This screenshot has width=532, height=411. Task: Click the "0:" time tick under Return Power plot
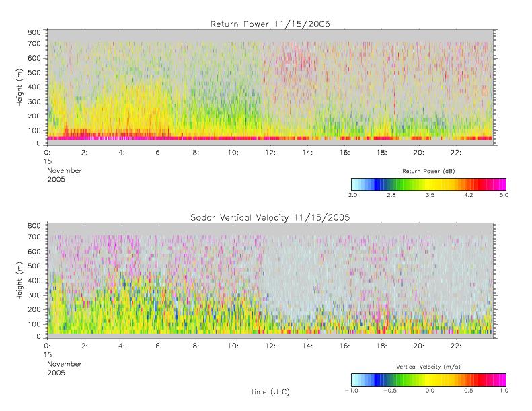click(48, 153)
